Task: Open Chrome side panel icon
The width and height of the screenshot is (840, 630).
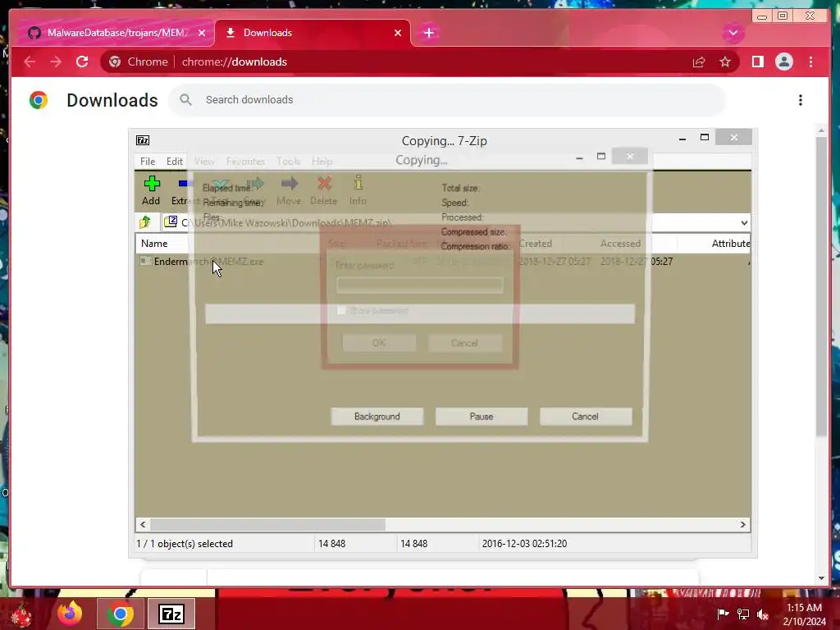Action: tap(757, 62)
